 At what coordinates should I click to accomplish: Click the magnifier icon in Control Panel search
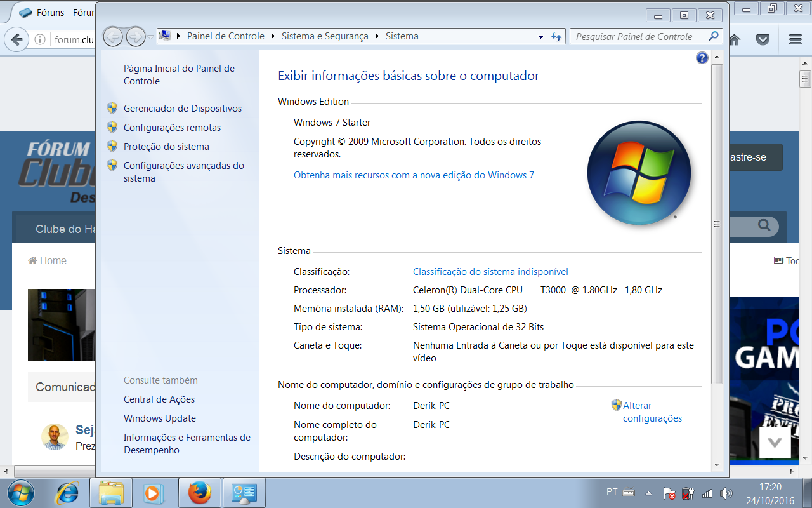(x=714, y=36)
